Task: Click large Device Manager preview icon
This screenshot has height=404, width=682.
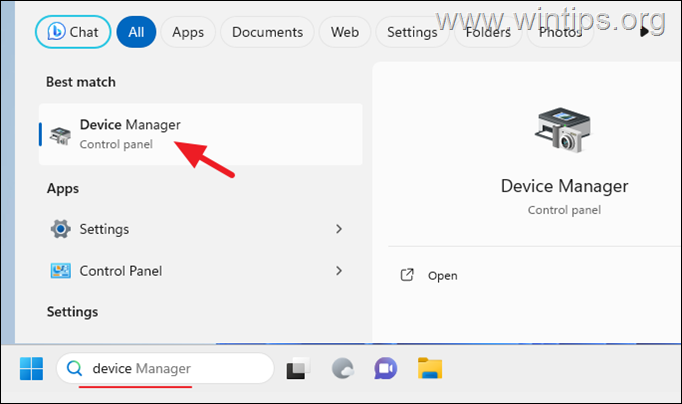Action: click(563, 130)
